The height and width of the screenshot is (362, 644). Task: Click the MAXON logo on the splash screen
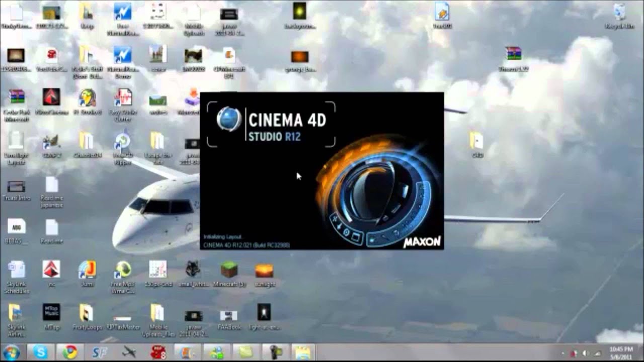[422, 242]
